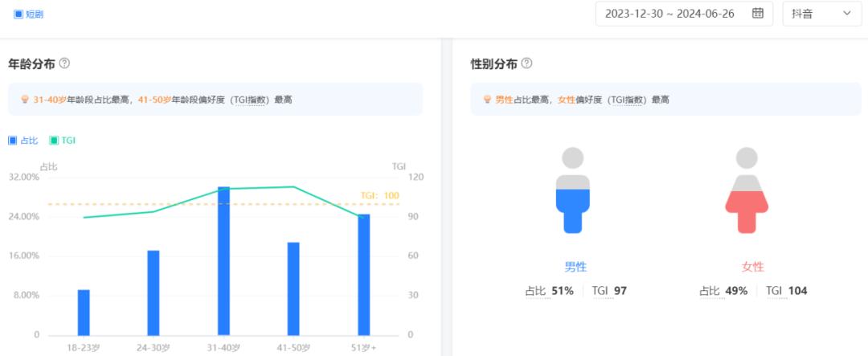The width and height of the screenshot is (868, 356).
Task: Open the calendar icon in date range field
Action: [x=758, y=14]
